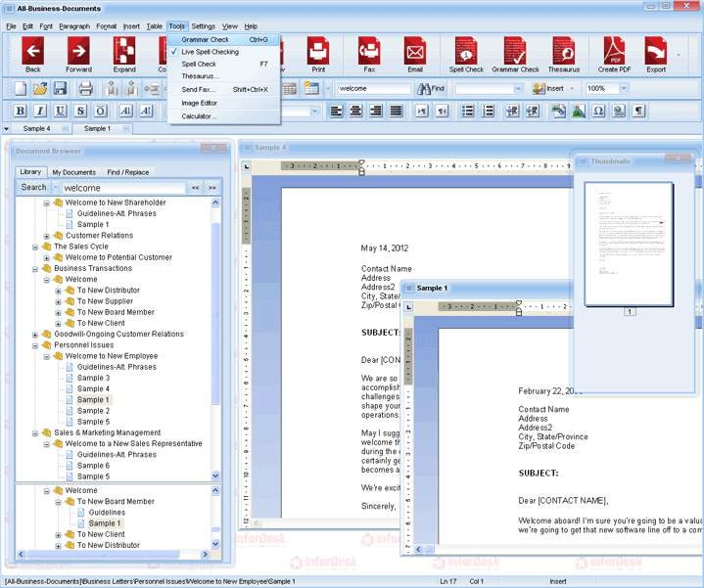The image size is (704, 588).
Task: Click the Find button
Action: [x=430, y=88]
